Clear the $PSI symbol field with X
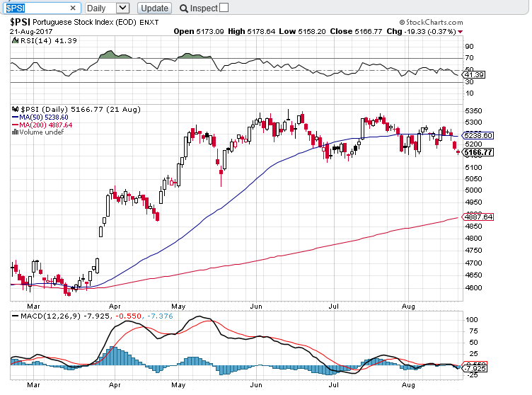 [73, 8]
